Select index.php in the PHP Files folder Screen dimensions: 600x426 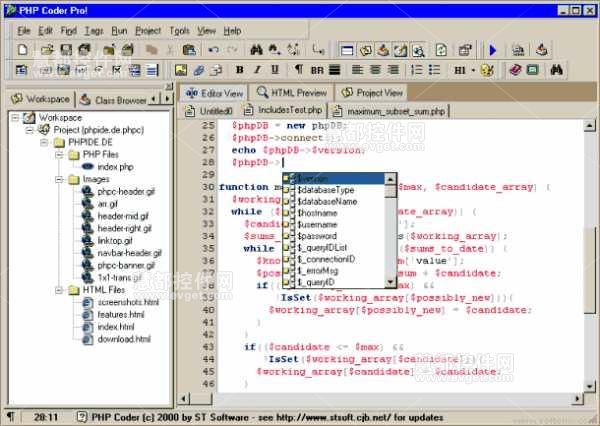[x=115, y=167]
